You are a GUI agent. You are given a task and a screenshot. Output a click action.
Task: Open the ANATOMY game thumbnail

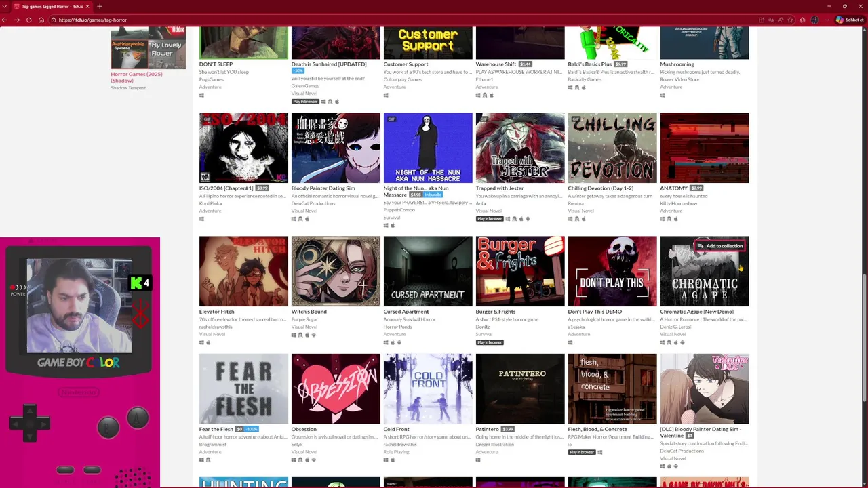pos(705,148)
